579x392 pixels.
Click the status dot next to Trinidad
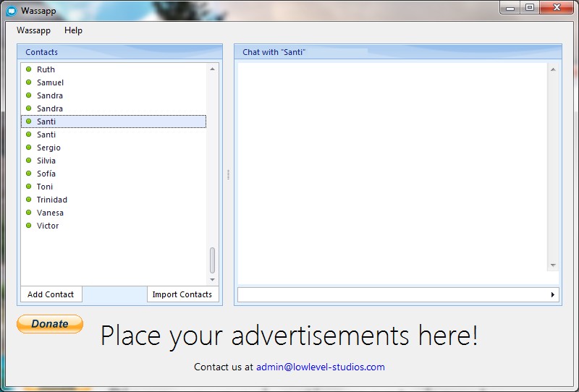click(x=29, y=200)
